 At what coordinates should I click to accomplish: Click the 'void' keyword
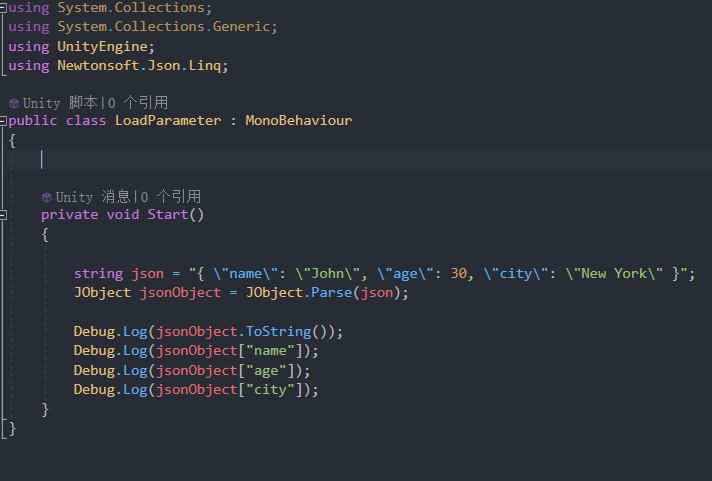123,214
